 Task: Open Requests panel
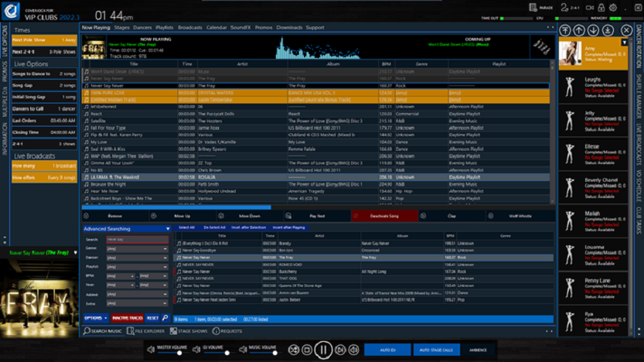(227, 331)
